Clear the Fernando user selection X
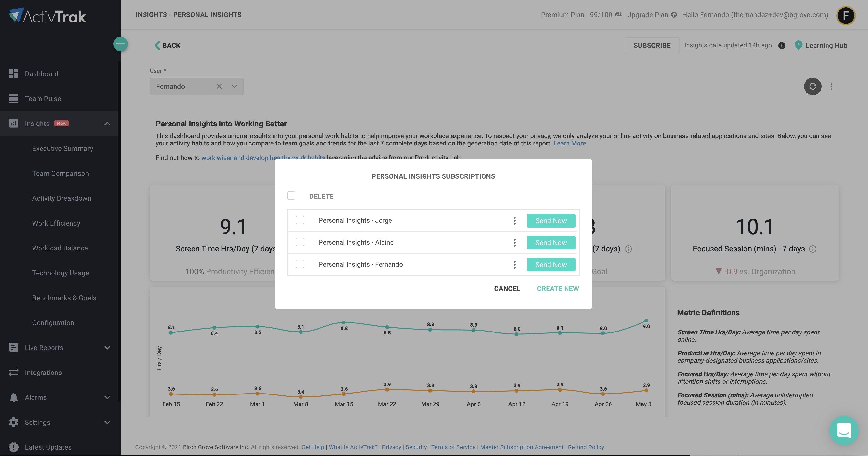The image size is (868, 456). click(219, 86)
